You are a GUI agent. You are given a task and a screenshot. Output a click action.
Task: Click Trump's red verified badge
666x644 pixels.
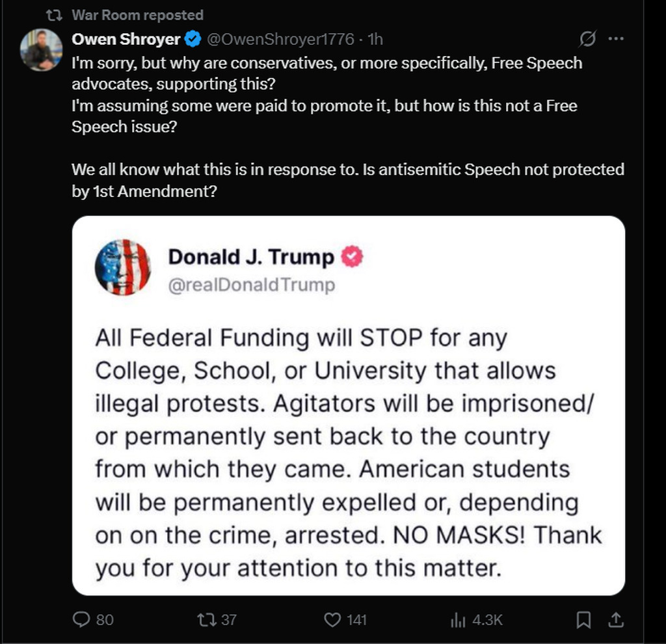[x=352, y=257]
